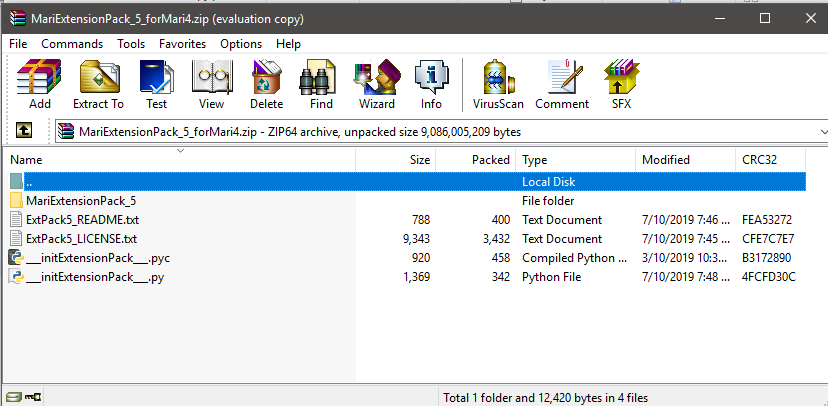Open the Commands menu
This screenshot has height=406, width=828.
[x=72, y=44]
